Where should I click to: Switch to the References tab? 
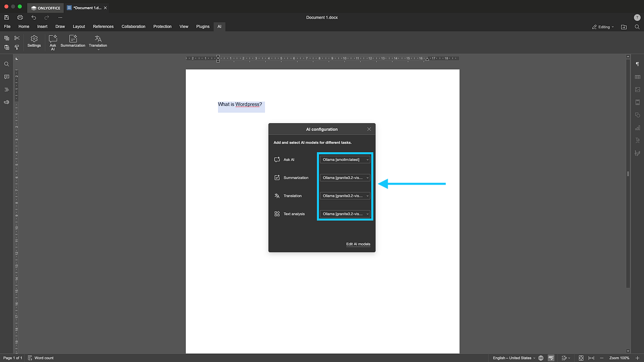click(x=103, y=27)
